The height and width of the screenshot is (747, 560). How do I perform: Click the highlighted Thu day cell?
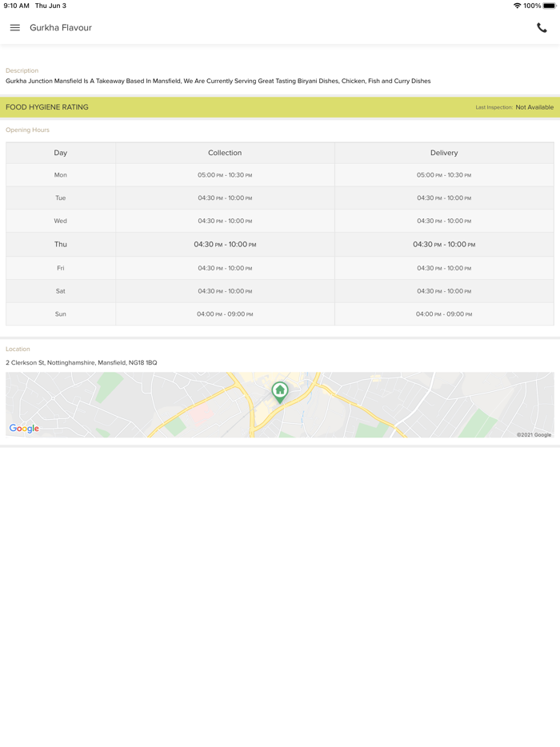coord(61,245)
